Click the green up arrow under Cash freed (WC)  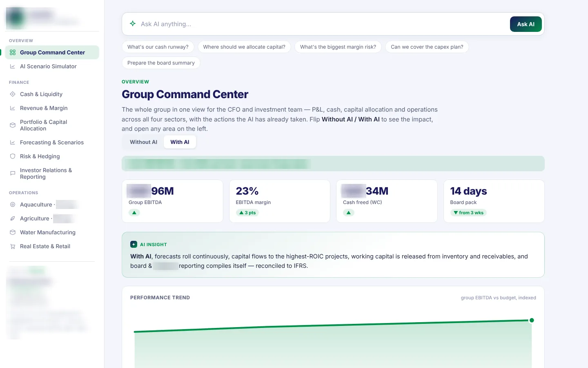[x=348, y=213]
